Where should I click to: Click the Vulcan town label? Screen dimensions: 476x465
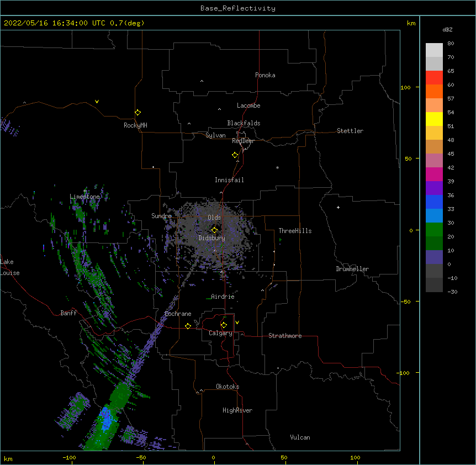pyautogui.click(x=300, y=437)
